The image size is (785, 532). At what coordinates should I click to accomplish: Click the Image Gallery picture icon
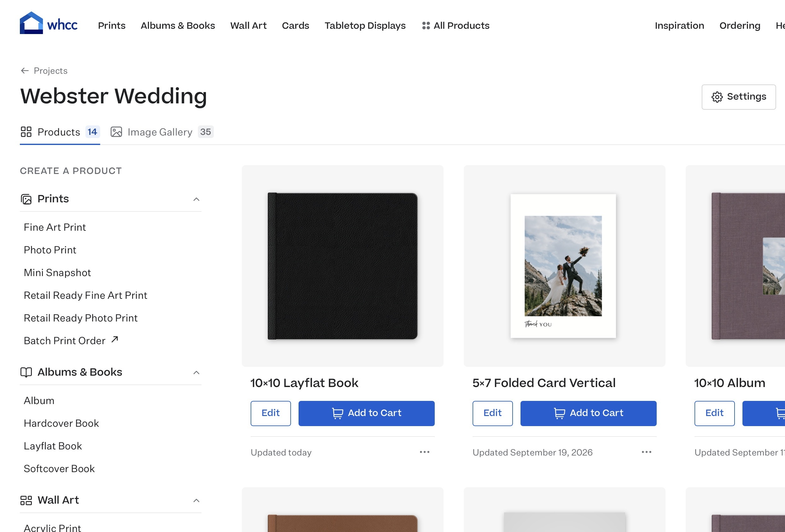pyautogui.click(x=116, y=132)
